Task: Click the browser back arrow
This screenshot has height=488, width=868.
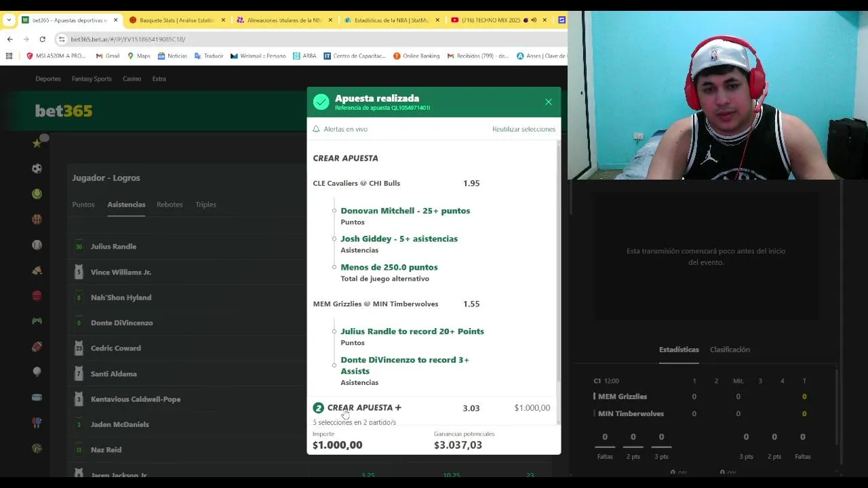Action: point(9,39)
